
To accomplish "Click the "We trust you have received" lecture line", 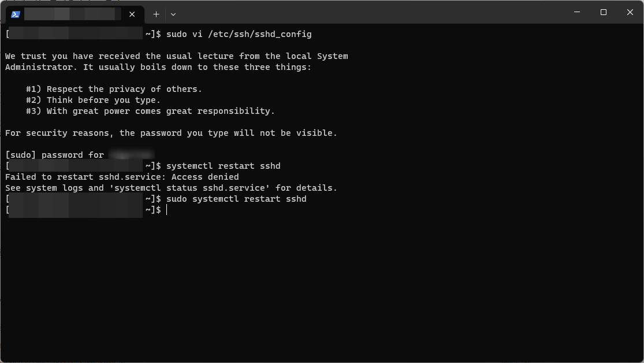I will [177, 56].
